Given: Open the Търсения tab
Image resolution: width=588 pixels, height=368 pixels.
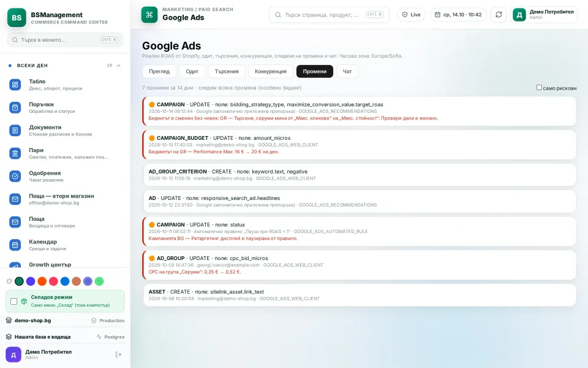Looking at the screenshot, I should tap(227, 71).
